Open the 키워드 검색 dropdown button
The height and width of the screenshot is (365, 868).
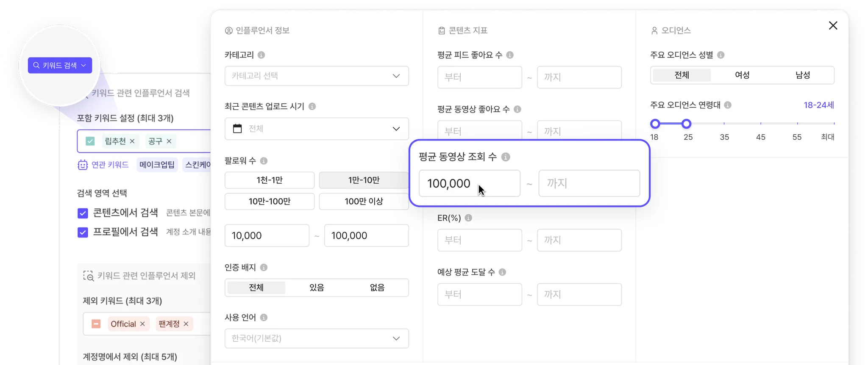click(x=60, y=65)
